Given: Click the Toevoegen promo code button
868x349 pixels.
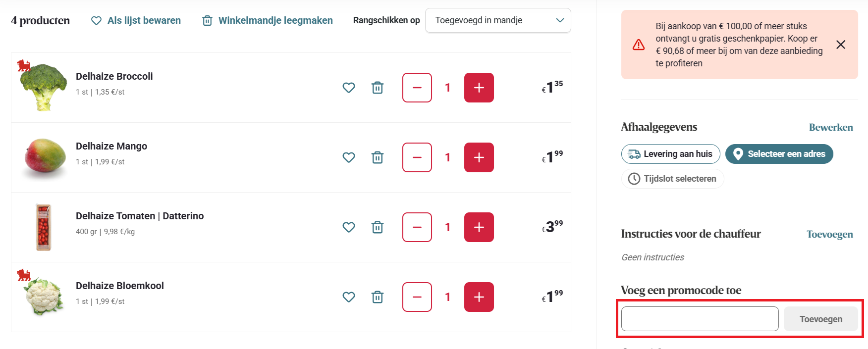Looking at the screenshot, I should coord(820,319).
